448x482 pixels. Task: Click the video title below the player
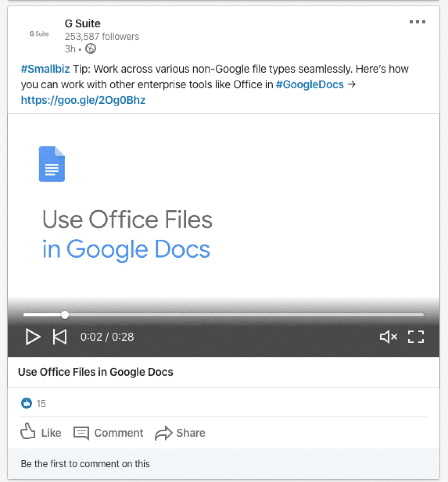tap(96, 372)
